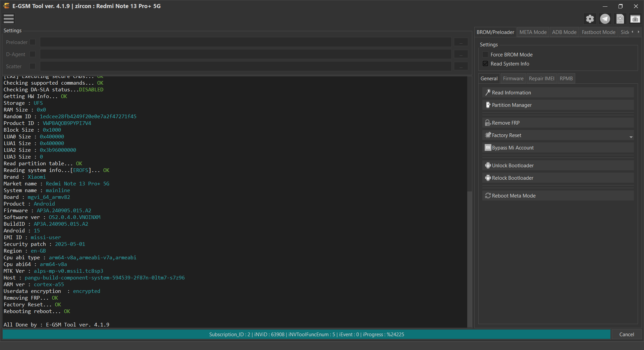Open the Repair IMEI tab

(541, 79)
